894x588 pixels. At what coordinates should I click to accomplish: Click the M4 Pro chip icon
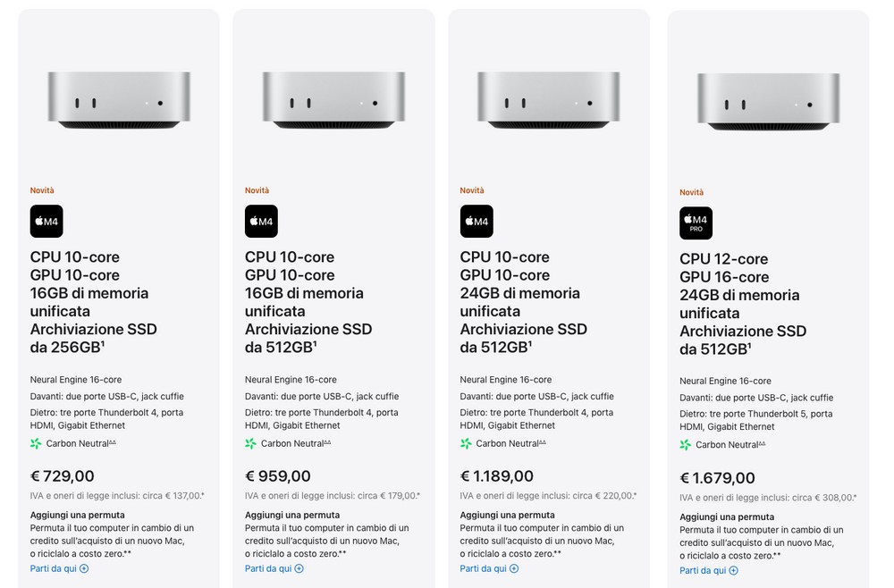[x=696, y=223]
